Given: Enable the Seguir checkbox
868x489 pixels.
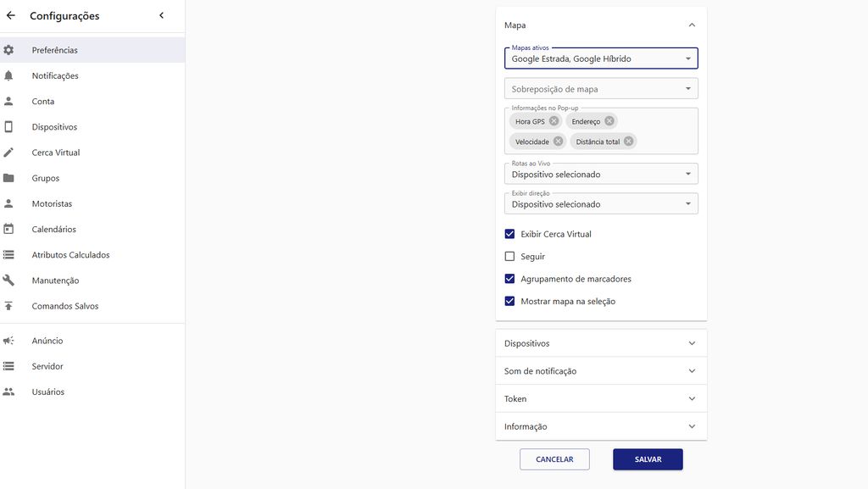Looking at the screenshot, I should coord(509,256).
